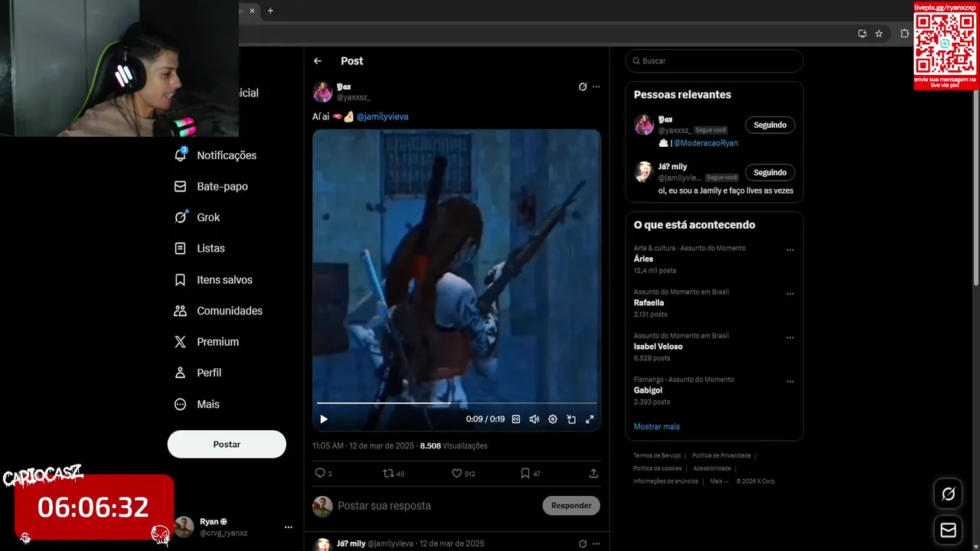This screenshot has width=980, height=551.
Task: Open video playback settings gear
Action: [x=553, y=419]
